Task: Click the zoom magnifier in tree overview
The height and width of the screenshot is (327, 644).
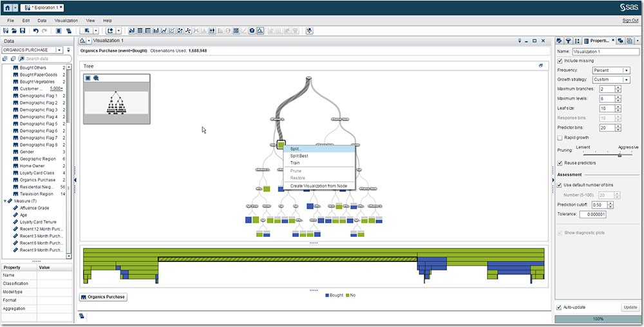Action: point(96,78)
